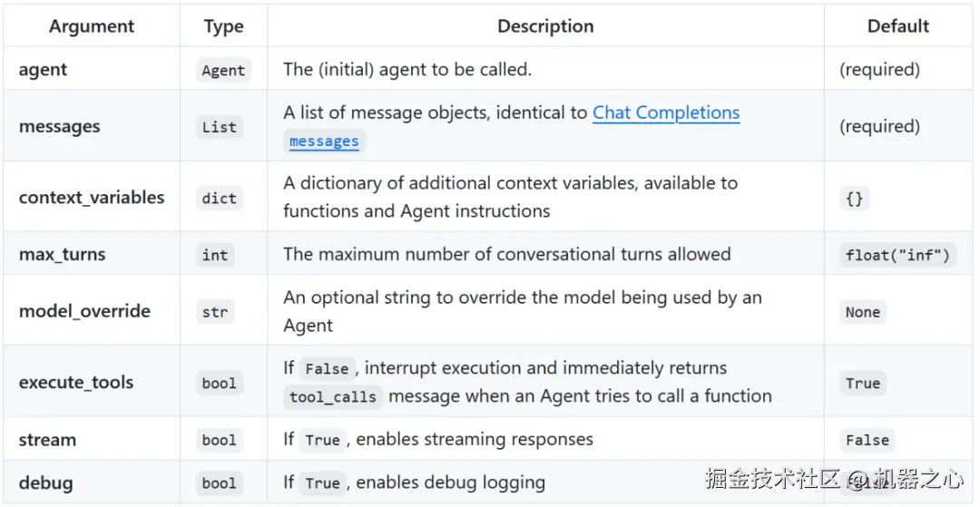Click the debug argument name
Screen dimensions: 980x507
tap(45, 483)
